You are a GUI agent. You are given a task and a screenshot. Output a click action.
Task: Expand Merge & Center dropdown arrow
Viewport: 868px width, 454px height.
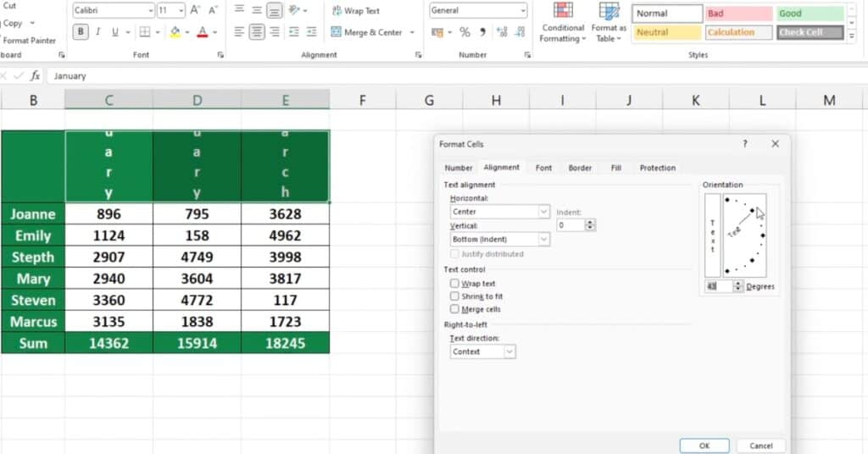412,33
